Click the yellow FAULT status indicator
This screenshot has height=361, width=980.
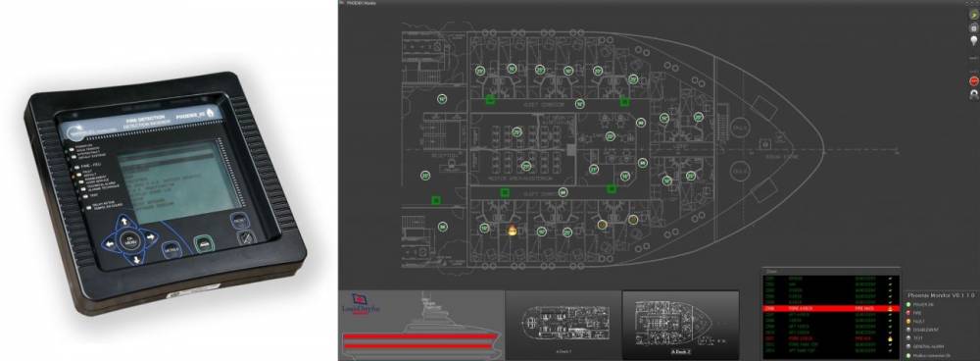(x=908, y=322)
